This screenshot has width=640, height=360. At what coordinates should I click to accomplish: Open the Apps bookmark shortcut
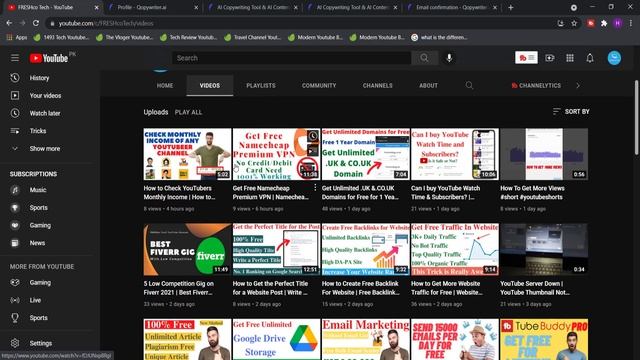(17, 37)
